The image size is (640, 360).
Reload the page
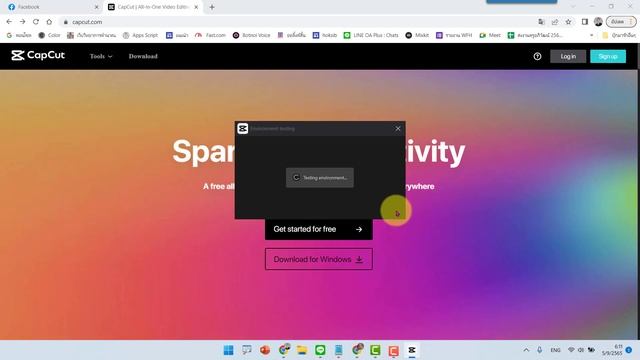pyautogui.click(x=36, y=22)
